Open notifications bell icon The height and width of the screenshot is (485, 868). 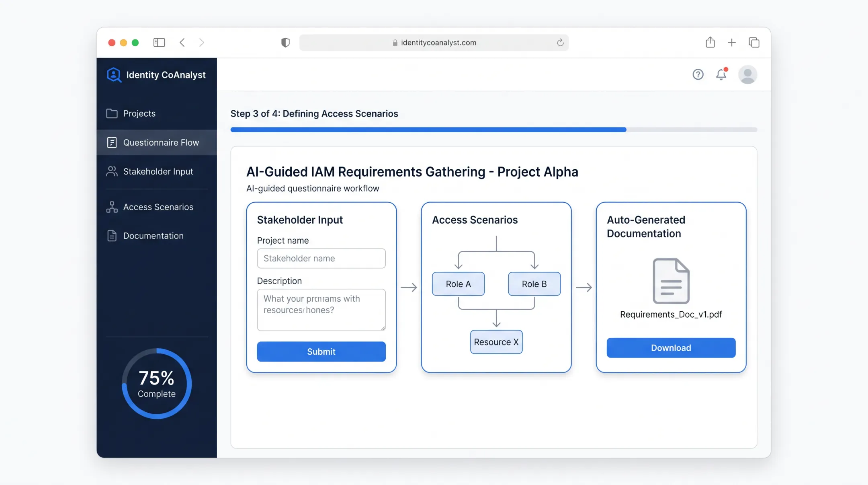(x=721, y=74)
